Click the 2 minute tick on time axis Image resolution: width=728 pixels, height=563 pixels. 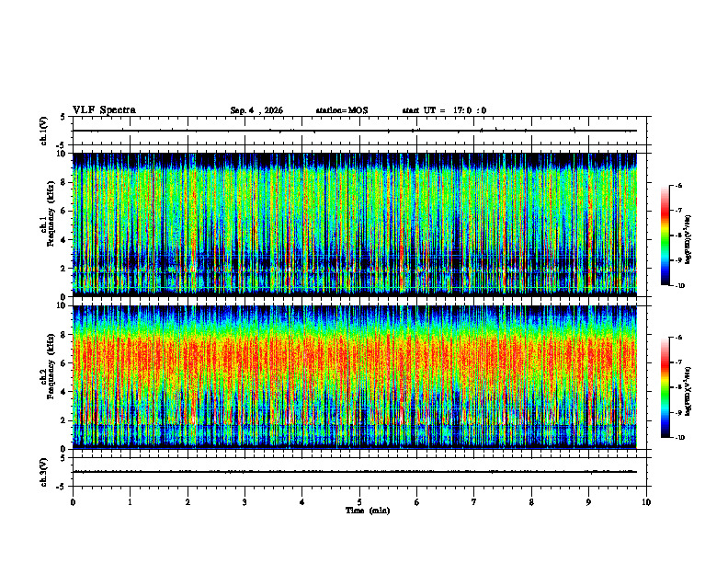[188, 502]
